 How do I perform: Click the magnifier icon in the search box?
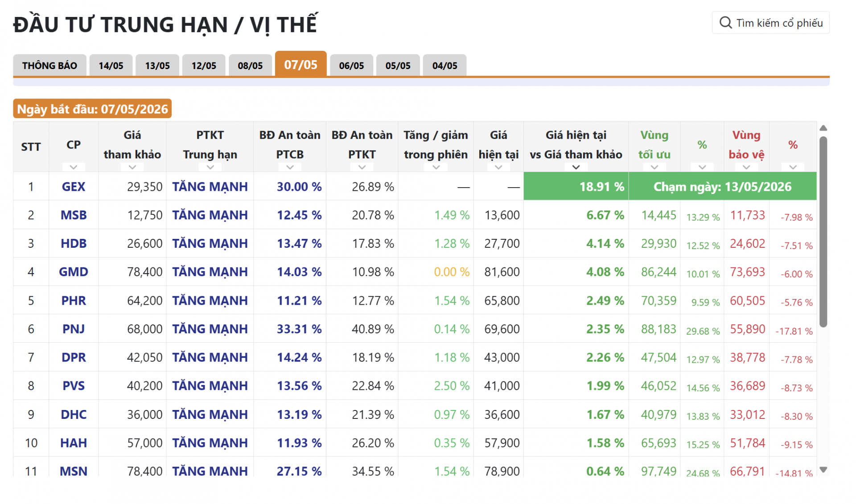(x=725, y=23)
